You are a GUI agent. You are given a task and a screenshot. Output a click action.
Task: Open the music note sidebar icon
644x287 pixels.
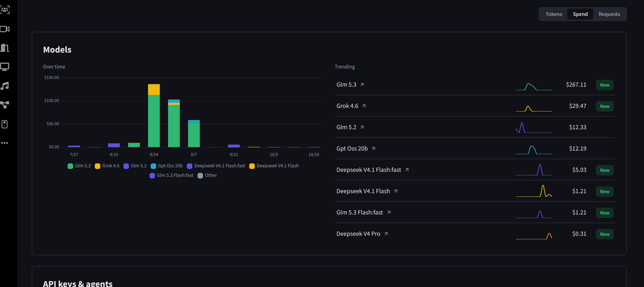point(5,86)
